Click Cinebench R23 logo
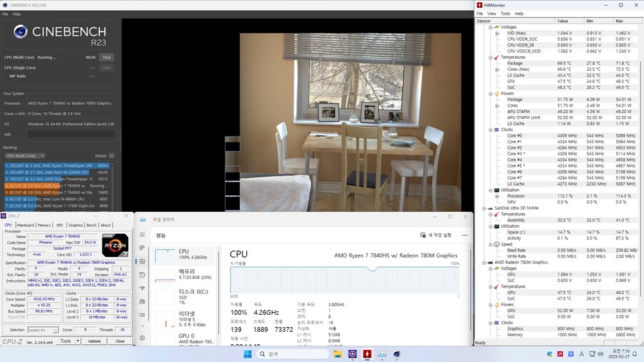Screen dimensions: 644x362 point(60,35)
